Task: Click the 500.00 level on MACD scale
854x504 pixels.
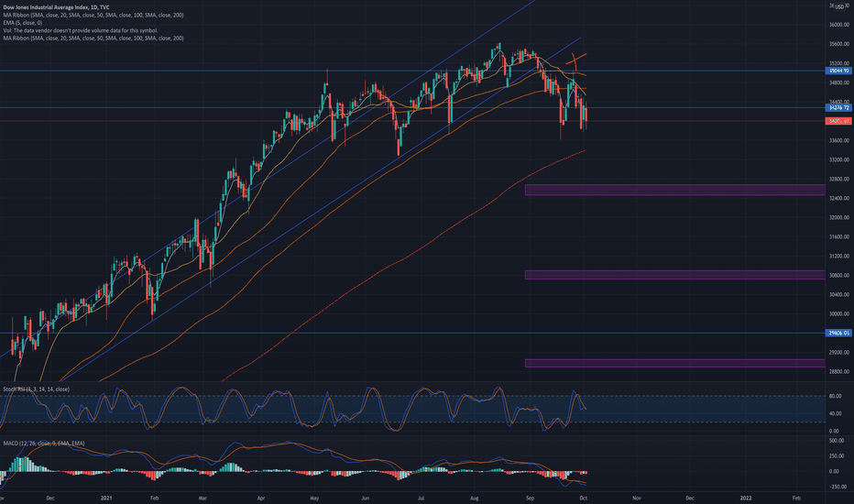Action: click(837, 440)
